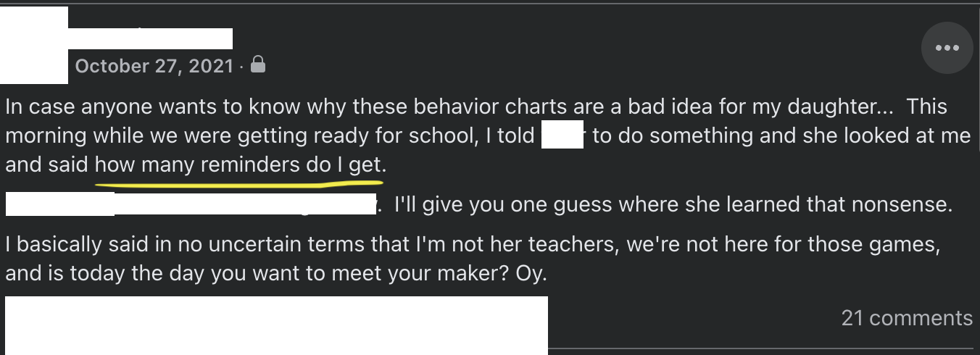Click the blacked-out name after "I told"

(x=562, y=136)
